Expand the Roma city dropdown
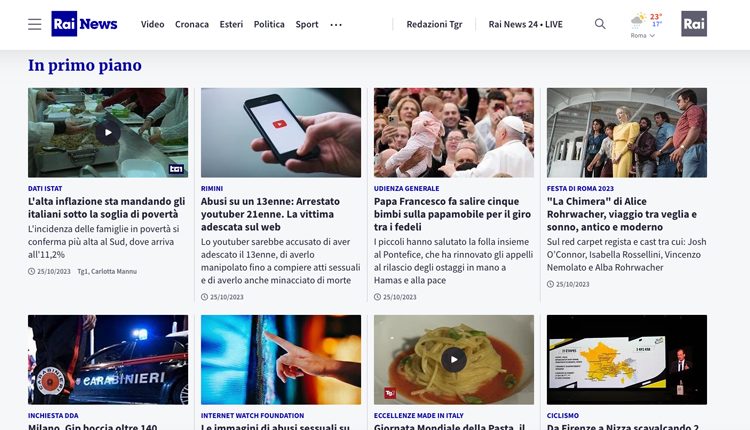750x430 pixels. click(x=642, y=35)
